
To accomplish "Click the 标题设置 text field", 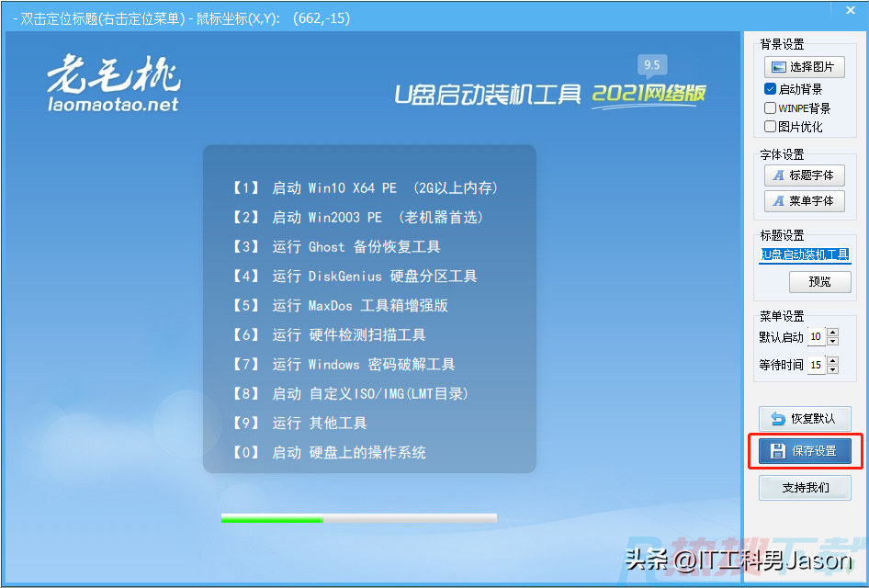I will point(805,254).
